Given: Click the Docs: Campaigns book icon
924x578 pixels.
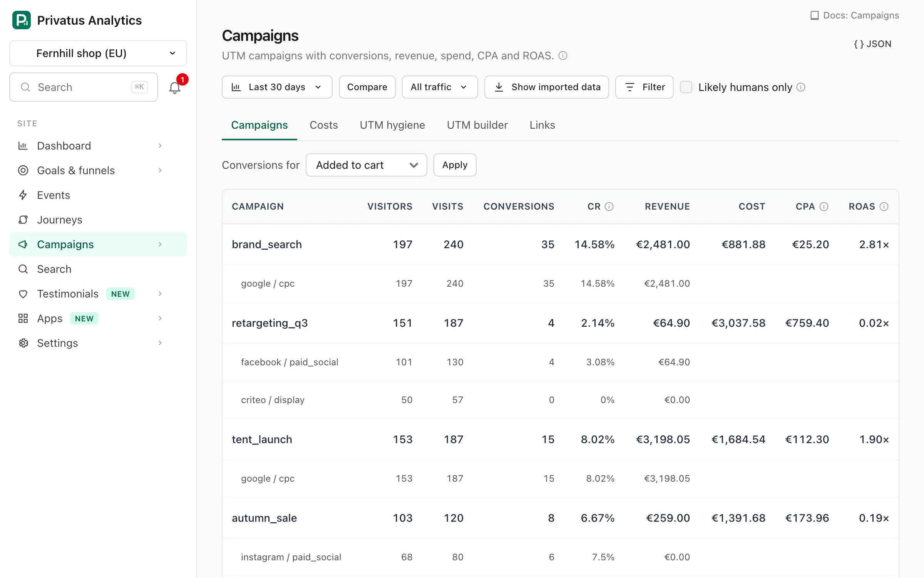Looking at the screenshot, I should [x=815, y=15].
